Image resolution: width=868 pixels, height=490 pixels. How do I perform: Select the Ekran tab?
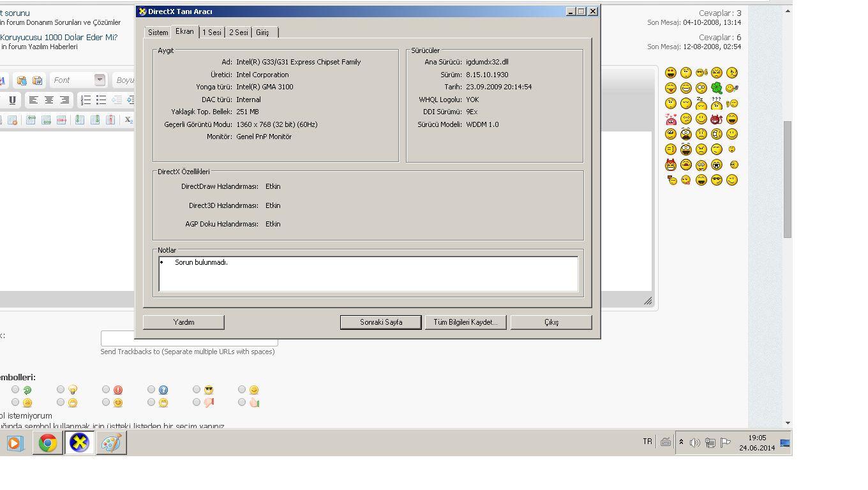[x=184, y=31]
